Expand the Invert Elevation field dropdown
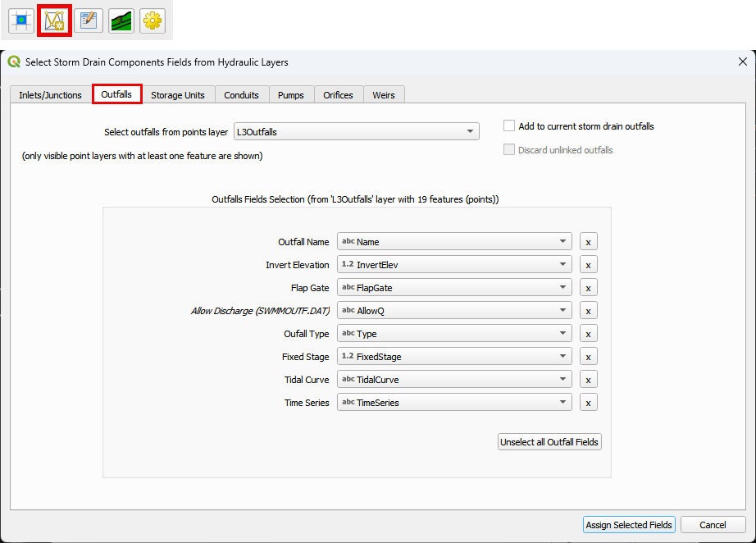Image resolution: width=756 pixels, height=543 pixels. click(454, 265)
